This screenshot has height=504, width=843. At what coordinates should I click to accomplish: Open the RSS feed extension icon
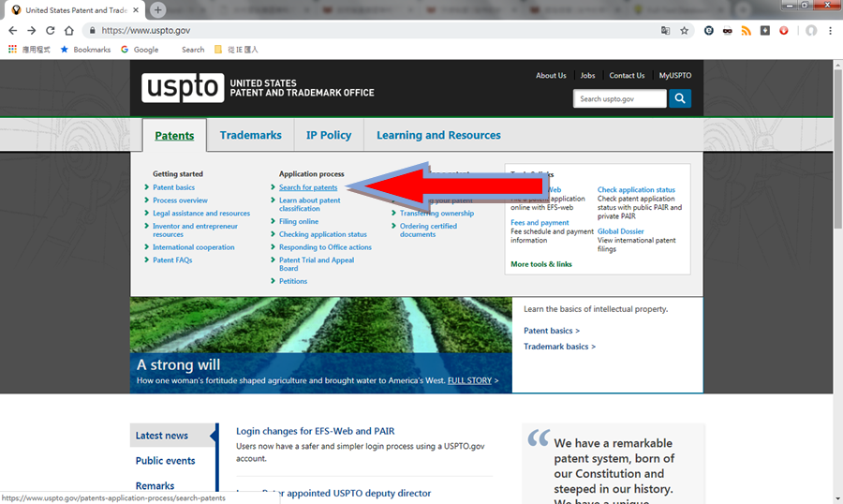tap(746, 31)
